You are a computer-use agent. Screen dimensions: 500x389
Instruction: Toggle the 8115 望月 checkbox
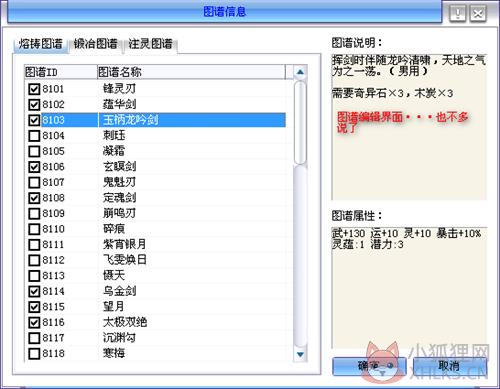click(34, 307)
